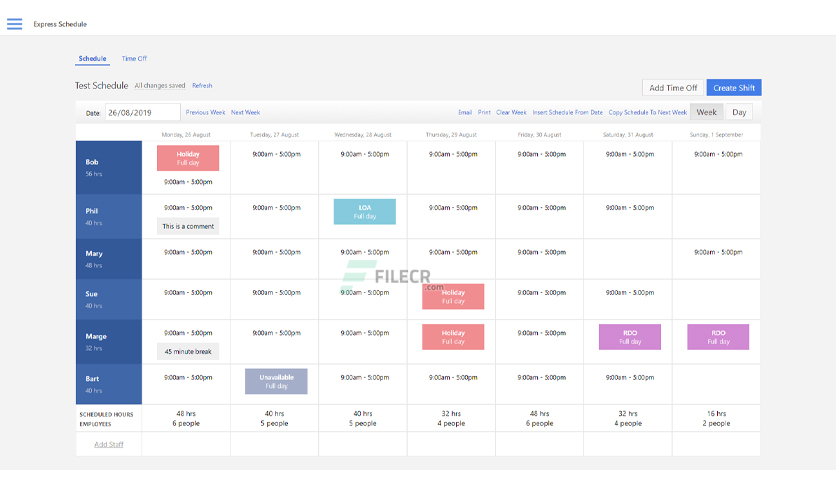
Task: Open Bob's Monday Holiday block
Action: coord(188,158)
